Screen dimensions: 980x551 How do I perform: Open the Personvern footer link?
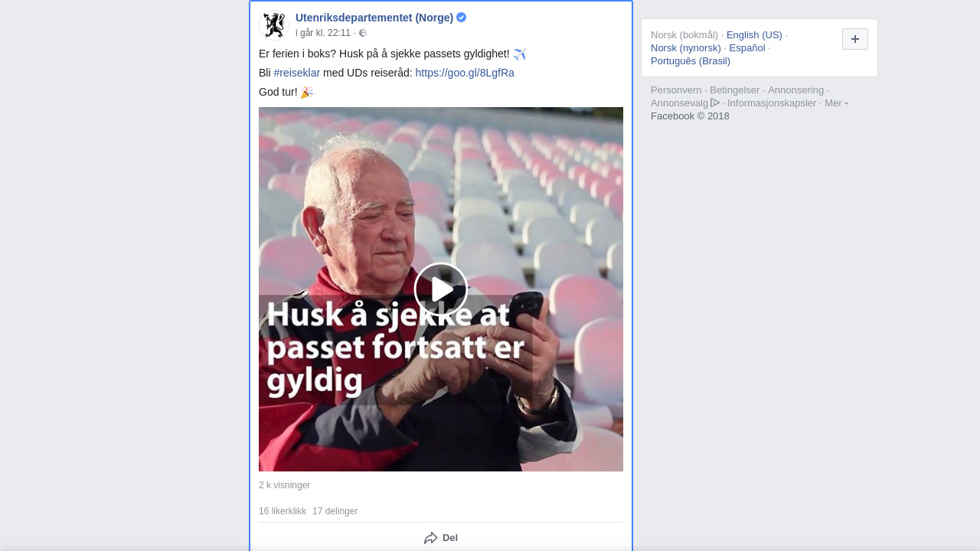click(676, 90)
